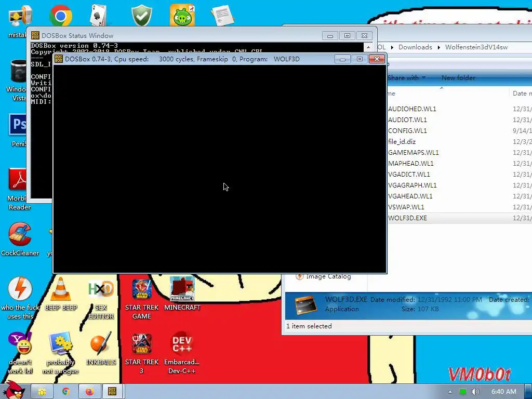Sort by the Date column header

tap(521, 94)
